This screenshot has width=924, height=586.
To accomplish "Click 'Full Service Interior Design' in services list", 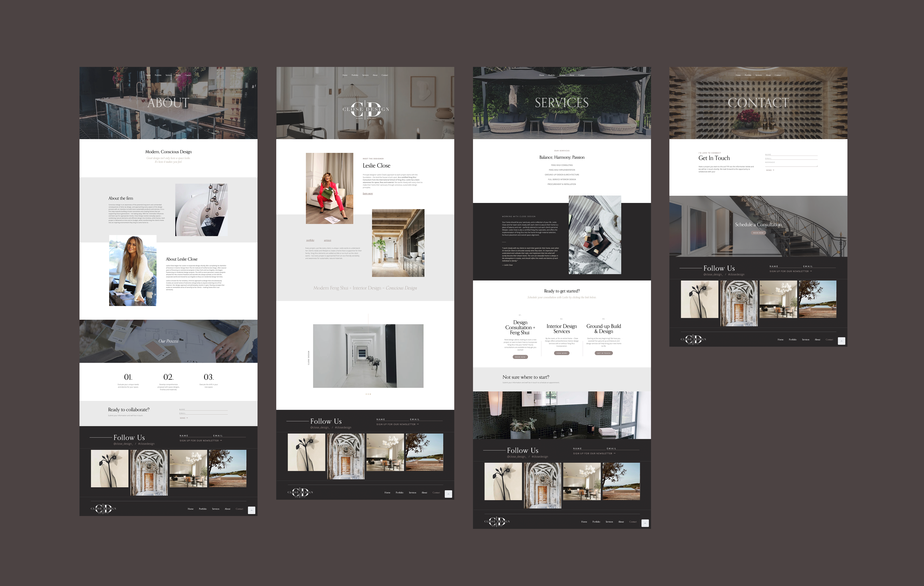I will [x=562, y=179].
